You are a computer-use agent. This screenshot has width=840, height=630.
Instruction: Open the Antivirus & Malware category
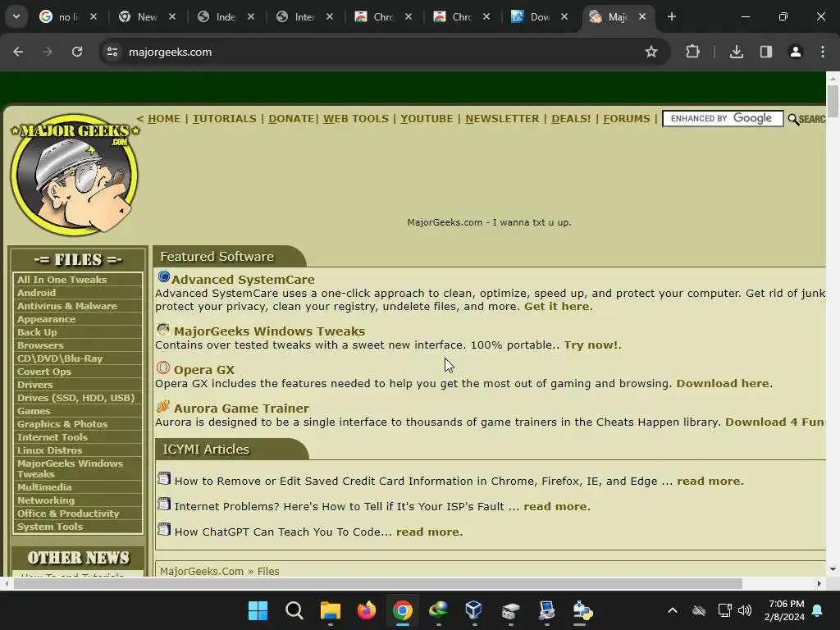tap(67, 306)
